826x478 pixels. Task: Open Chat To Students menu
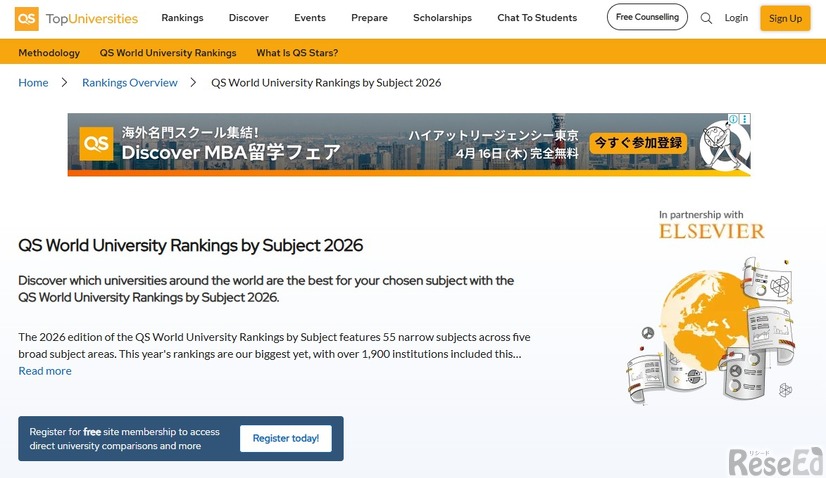point(537,18)
